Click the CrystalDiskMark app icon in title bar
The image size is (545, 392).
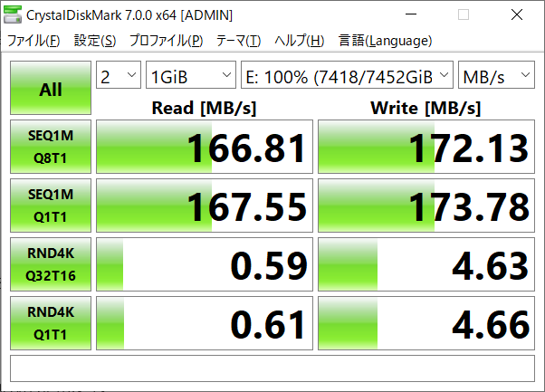pos(13,14)
